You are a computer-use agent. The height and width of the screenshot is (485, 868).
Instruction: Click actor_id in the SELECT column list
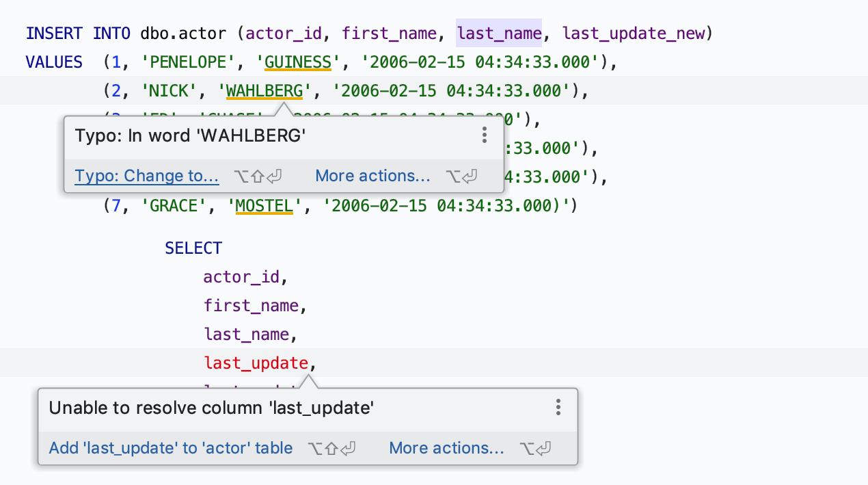click(241, 277)
